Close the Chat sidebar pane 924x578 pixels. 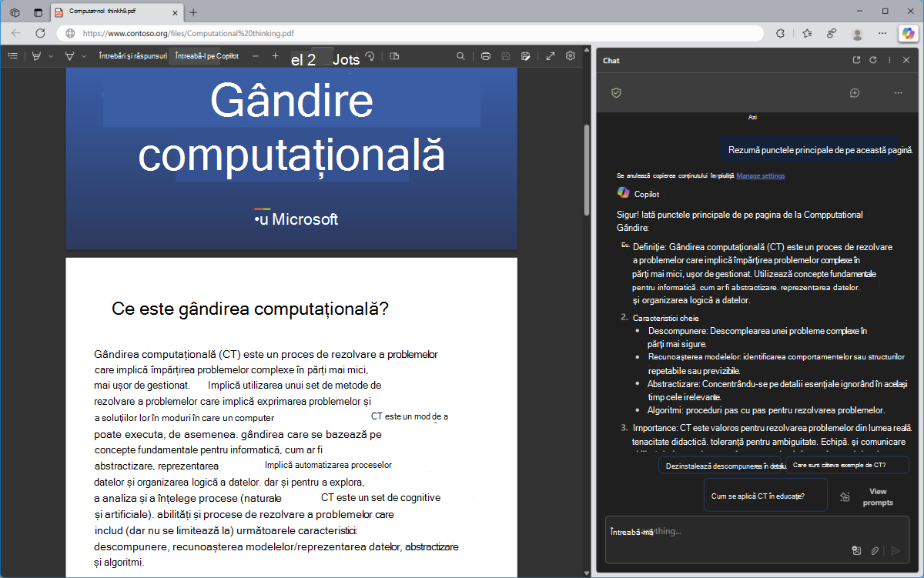click(x=906, y=60)
